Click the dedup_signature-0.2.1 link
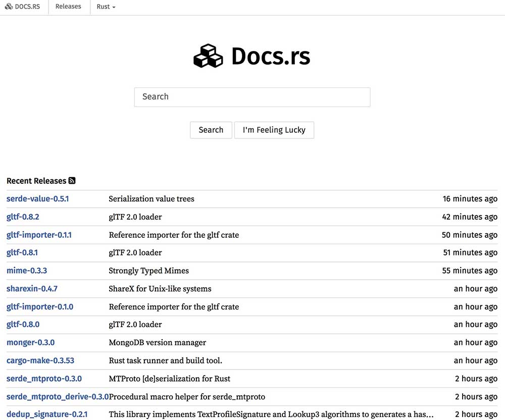 click(x=47, y=414)
